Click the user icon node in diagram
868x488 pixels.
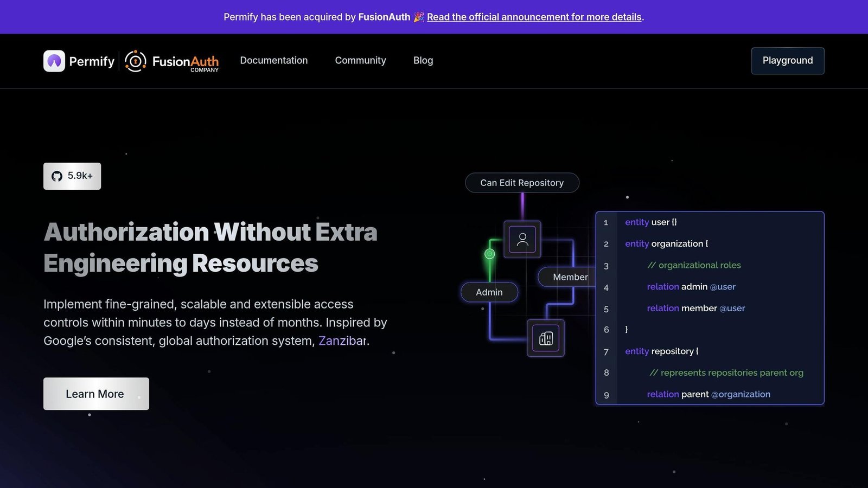click(522, 239)
